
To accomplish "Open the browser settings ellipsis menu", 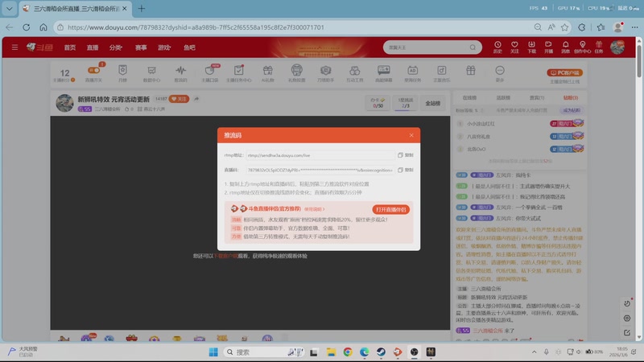I will 634,27.
